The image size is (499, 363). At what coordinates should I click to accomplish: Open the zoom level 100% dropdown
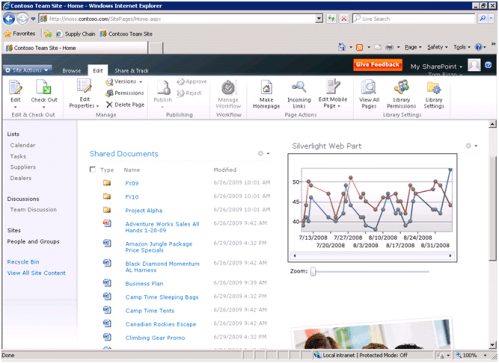485,355
